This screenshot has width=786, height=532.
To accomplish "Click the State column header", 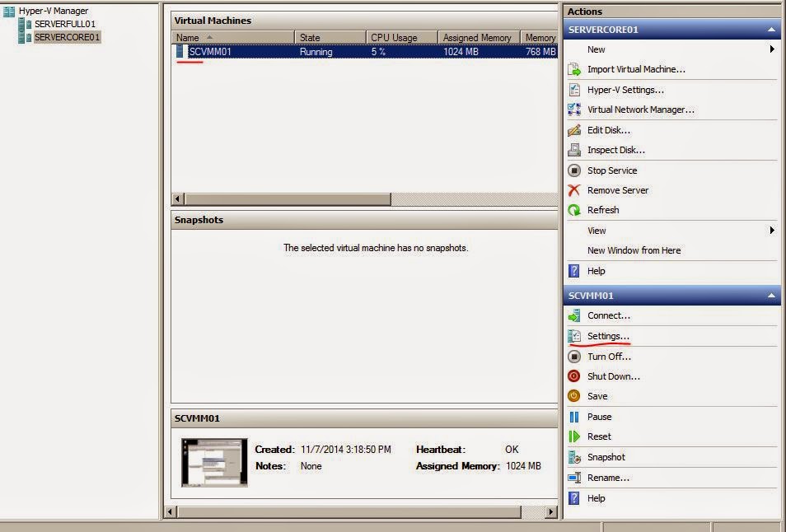I will point(330,38).
